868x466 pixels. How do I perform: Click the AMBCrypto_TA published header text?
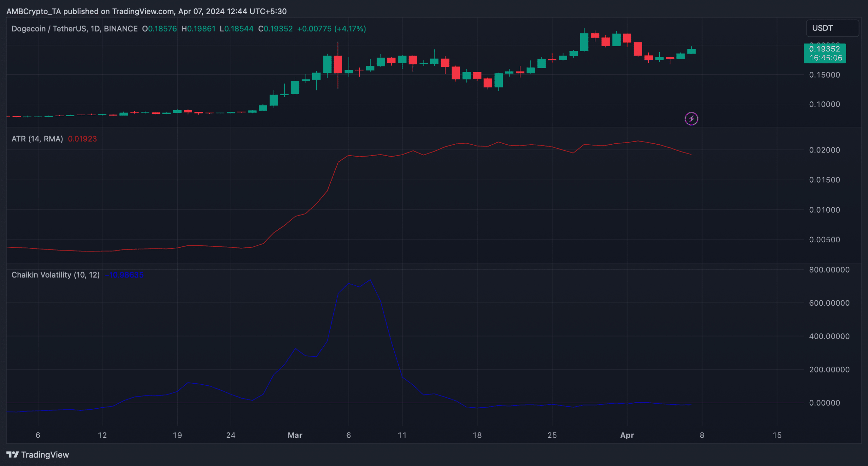[x=146, y=12]
